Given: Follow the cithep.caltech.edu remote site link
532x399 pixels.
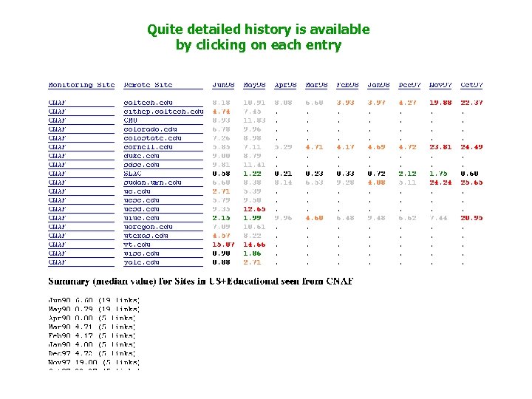Looking at the screenshot, I should coord(163,112).
